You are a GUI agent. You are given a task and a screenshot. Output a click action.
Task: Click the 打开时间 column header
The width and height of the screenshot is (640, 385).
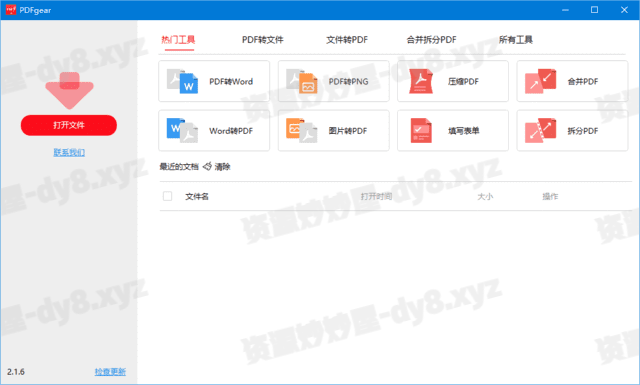376,196
